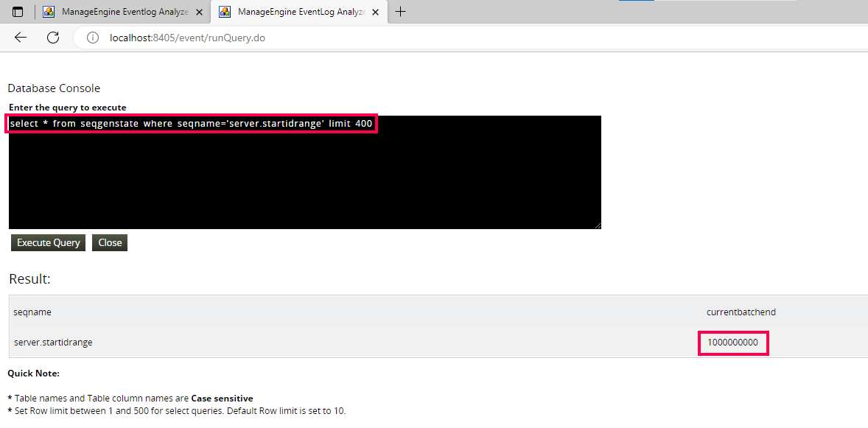Screen dimensions: 868x428
Task: Click the 'Enter the query to execute' label
Action: [68, 108]
